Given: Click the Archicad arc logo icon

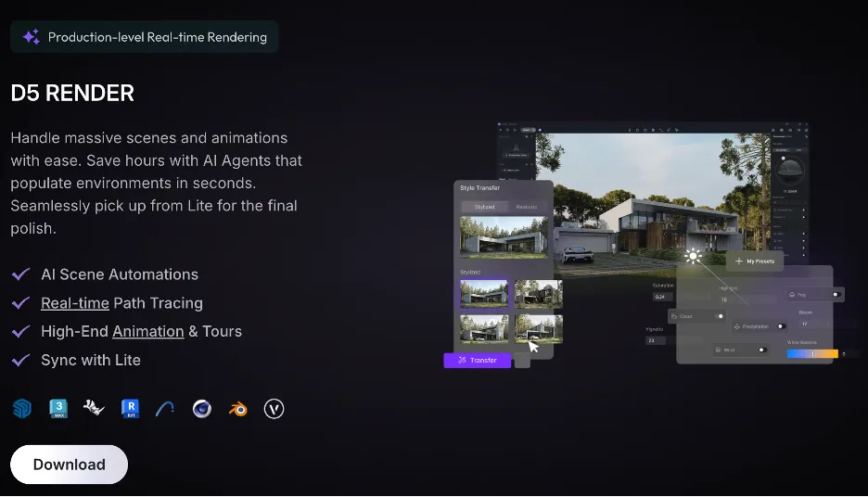Looking at the screenshot, I should pos(165,409).
